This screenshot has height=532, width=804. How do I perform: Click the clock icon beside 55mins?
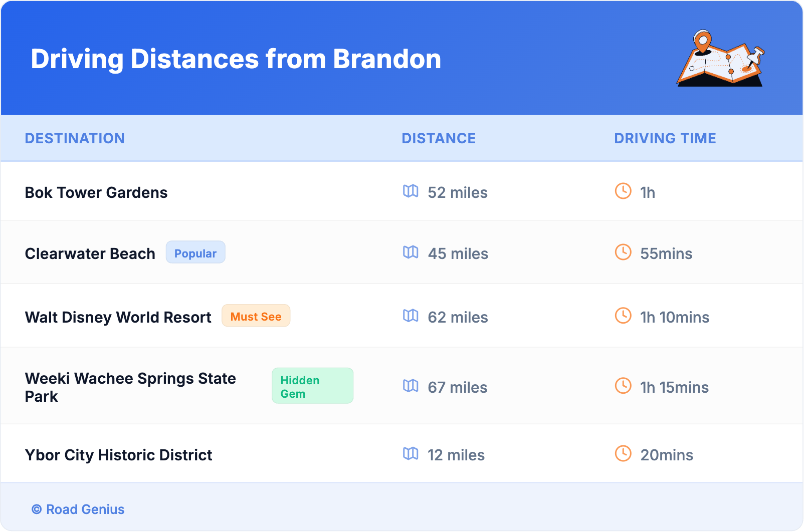click(x=623, y=252)
